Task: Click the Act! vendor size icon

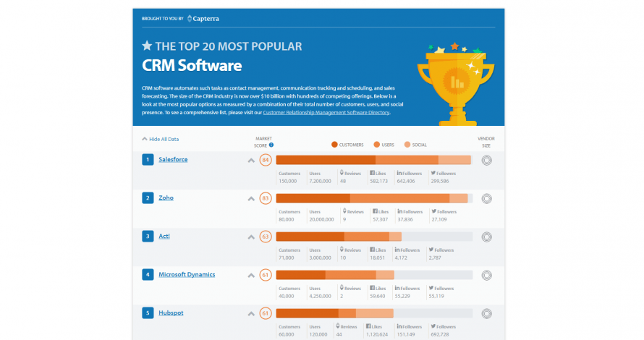Action: (487, 237)
